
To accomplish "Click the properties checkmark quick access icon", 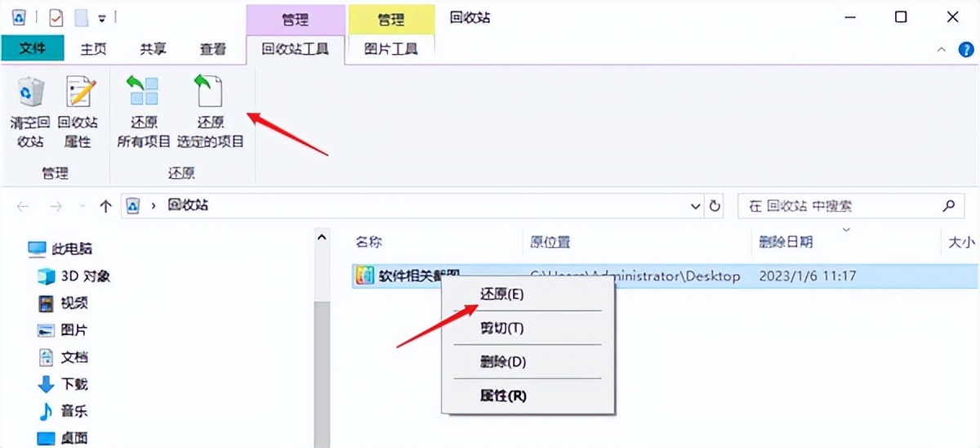I will coord(56,16).
